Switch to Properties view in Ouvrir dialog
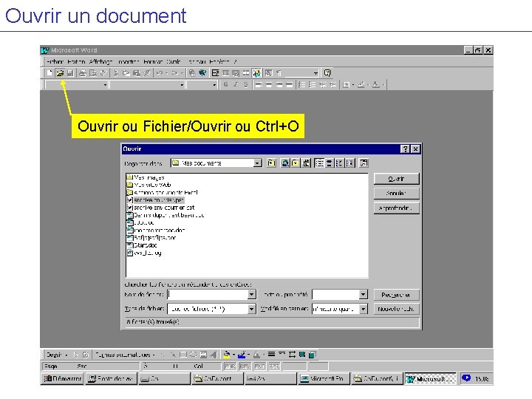532x399 pixels. (x=339, y=163)
